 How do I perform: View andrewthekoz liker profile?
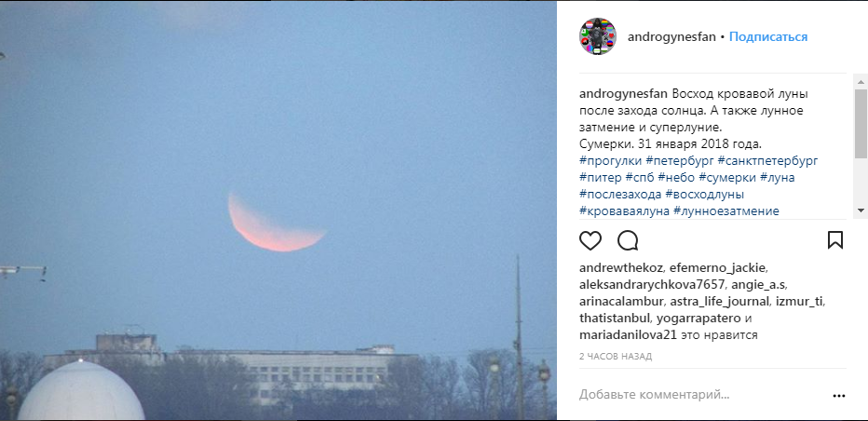[620, 268]
